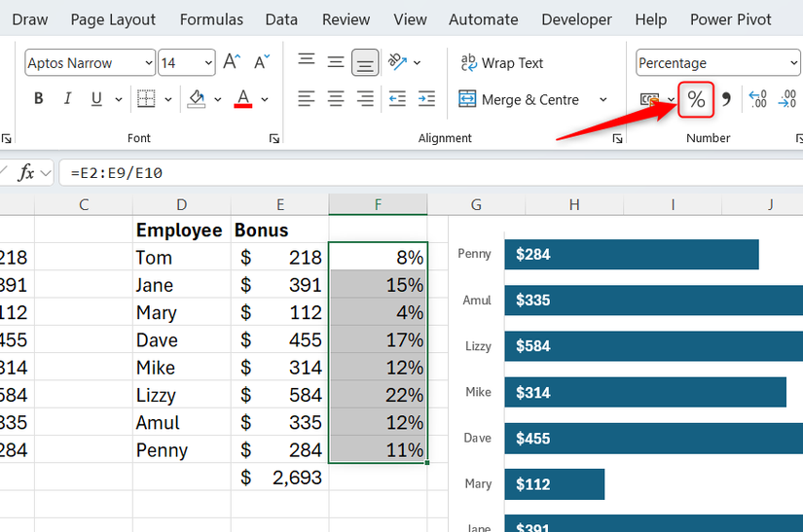Click formula bar with =E2:E9/E10

[431, 172]
